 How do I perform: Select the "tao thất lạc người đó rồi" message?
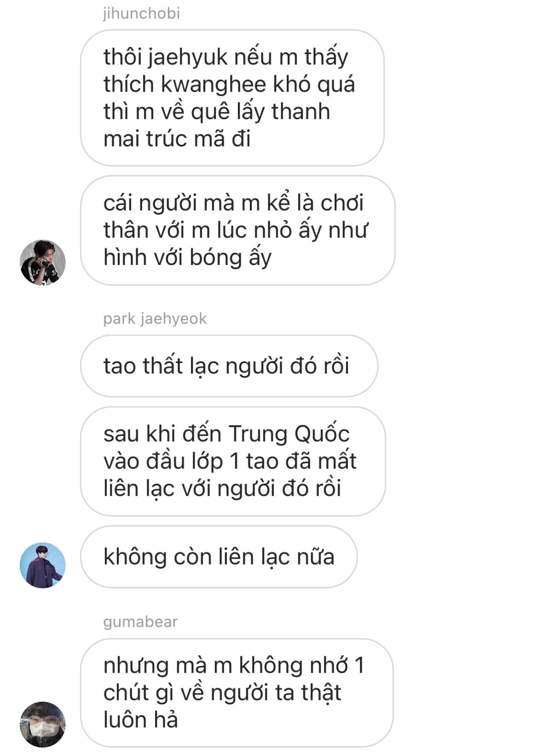pyautogui.click(x=229, y=366)
